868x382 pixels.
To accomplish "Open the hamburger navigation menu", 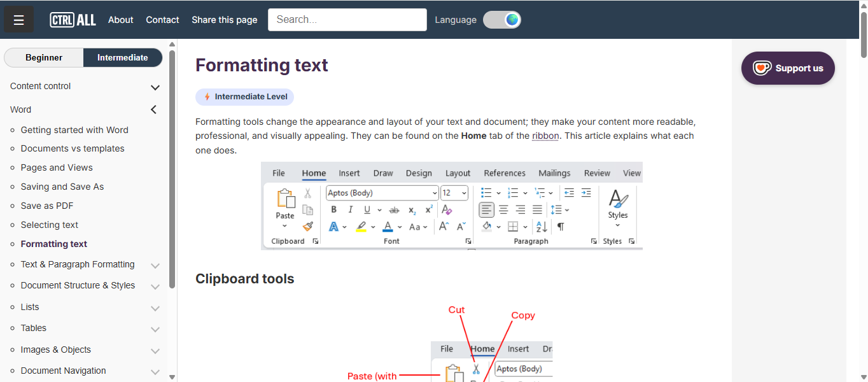I will (x=18, y=20).
